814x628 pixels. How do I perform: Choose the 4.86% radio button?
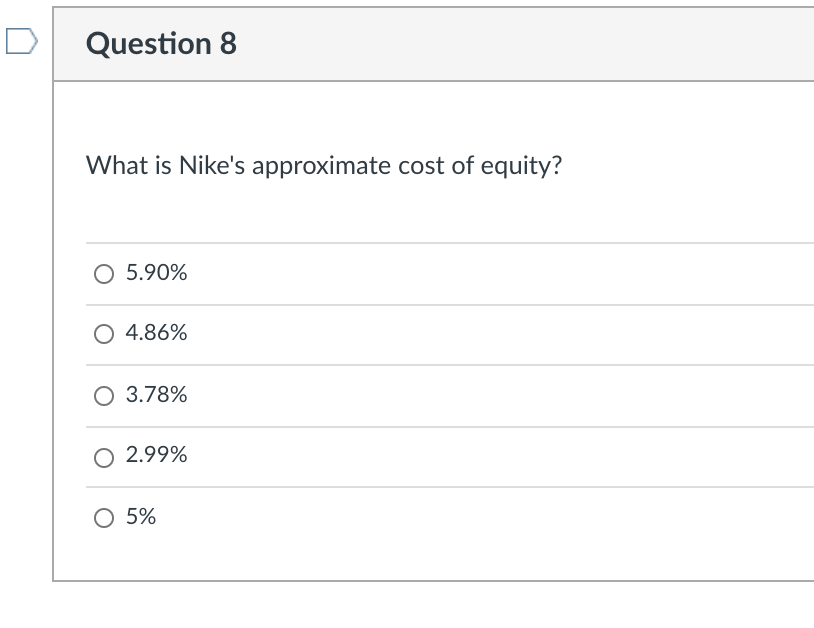point(104,334)
